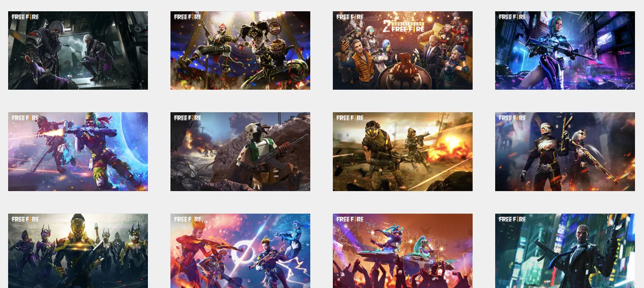Click Free Fire logo on golden armored squad wallpaper
644x288 pixels.
(25, 219)
